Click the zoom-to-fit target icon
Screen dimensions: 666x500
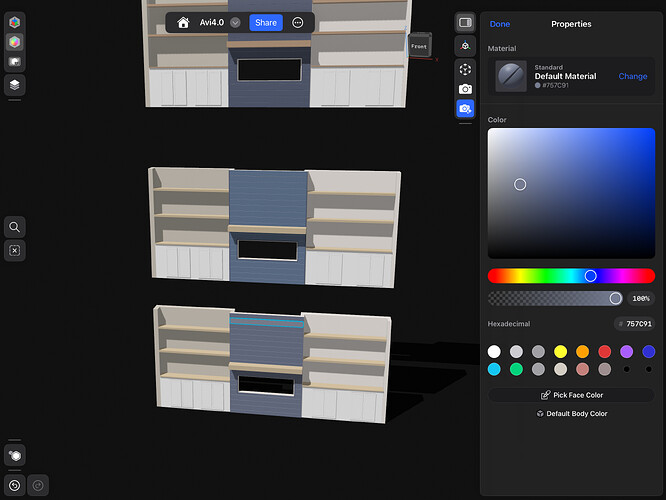(465, 69)
